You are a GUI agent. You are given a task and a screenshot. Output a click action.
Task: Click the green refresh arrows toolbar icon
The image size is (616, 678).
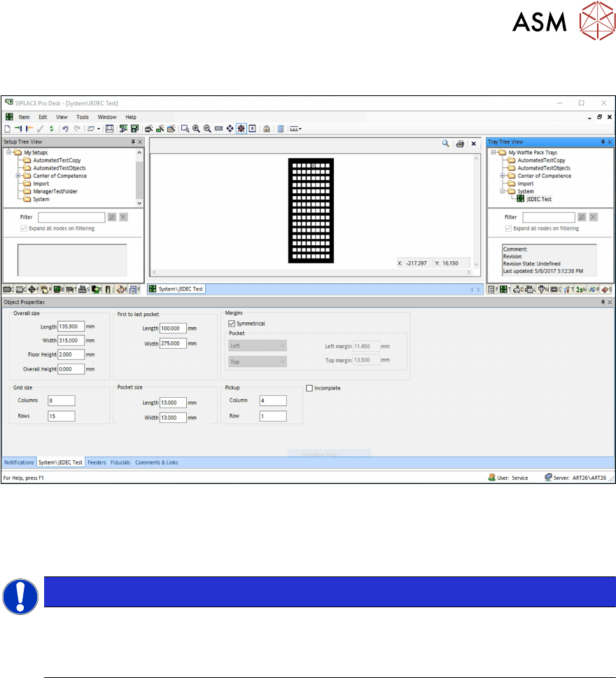[51, 129]
